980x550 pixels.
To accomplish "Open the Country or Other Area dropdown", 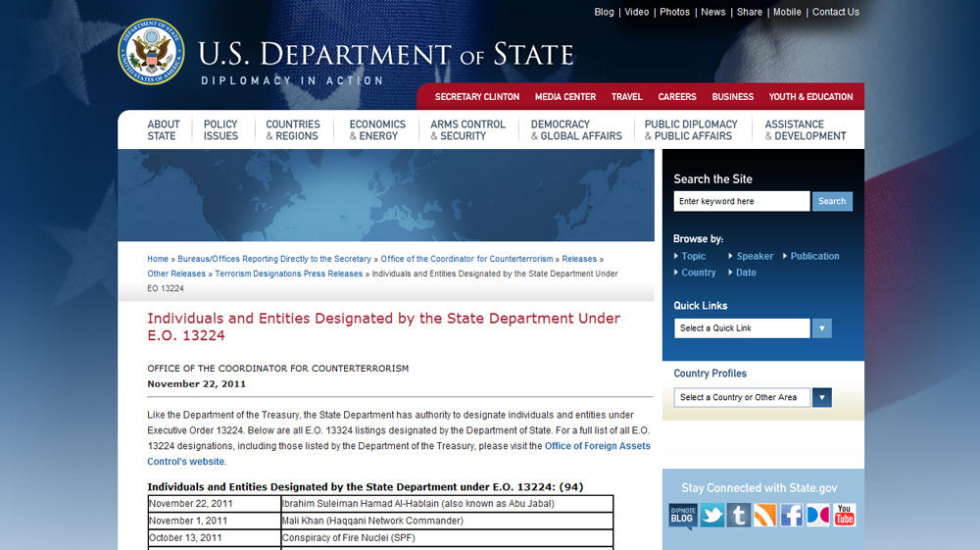I will [x=821, y=397].
